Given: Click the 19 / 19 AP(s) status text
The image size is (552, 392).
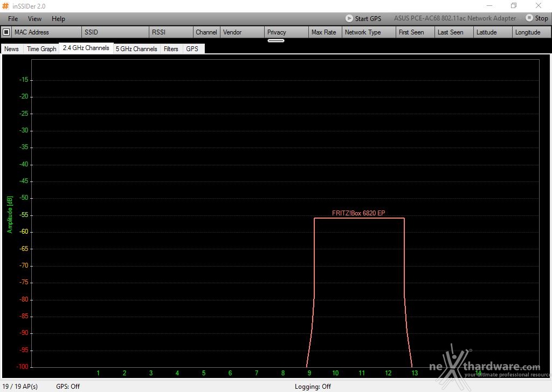Looking at the screenshot, I should tap(20, 387).
